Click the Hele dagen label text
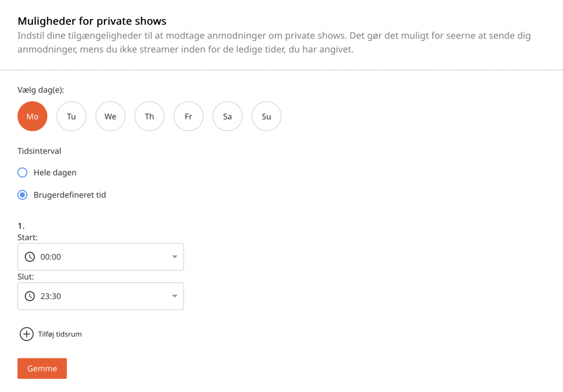This screenshot has width=563, height=392. tap(55, 173)
